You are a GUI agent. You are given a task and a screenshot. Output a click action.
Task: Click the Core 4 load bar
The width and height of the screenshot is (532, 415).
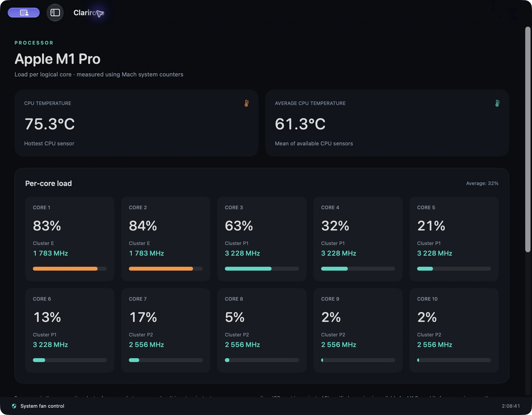358,269
